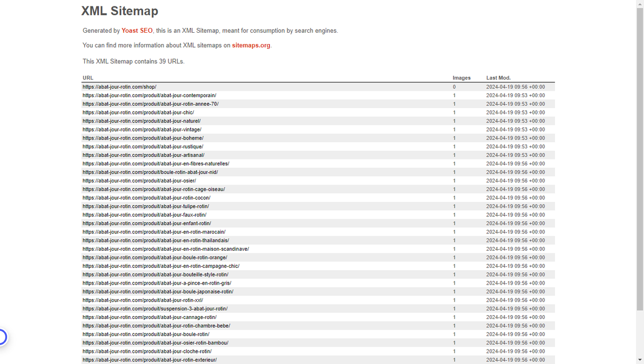Open the abat-jour-osier URL
The height and width of the screenshot is (364, 644).
pos(139,180)
